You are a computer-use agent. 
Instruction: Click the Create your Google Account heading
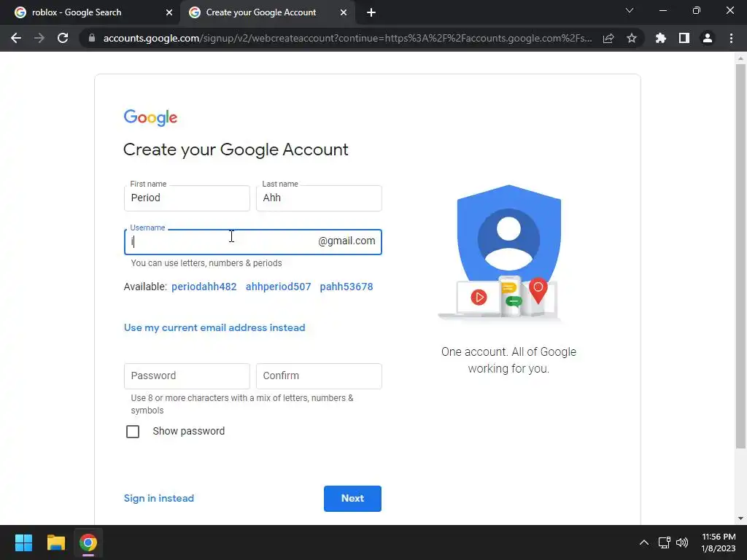(236, 149)
